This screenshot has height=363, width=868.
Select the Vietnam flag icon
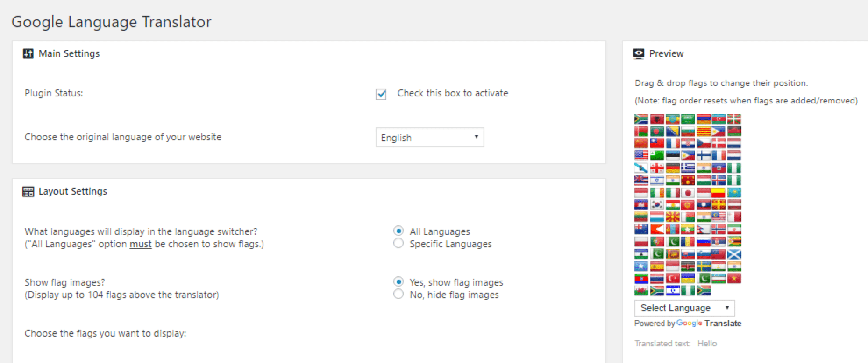(734, 278)
